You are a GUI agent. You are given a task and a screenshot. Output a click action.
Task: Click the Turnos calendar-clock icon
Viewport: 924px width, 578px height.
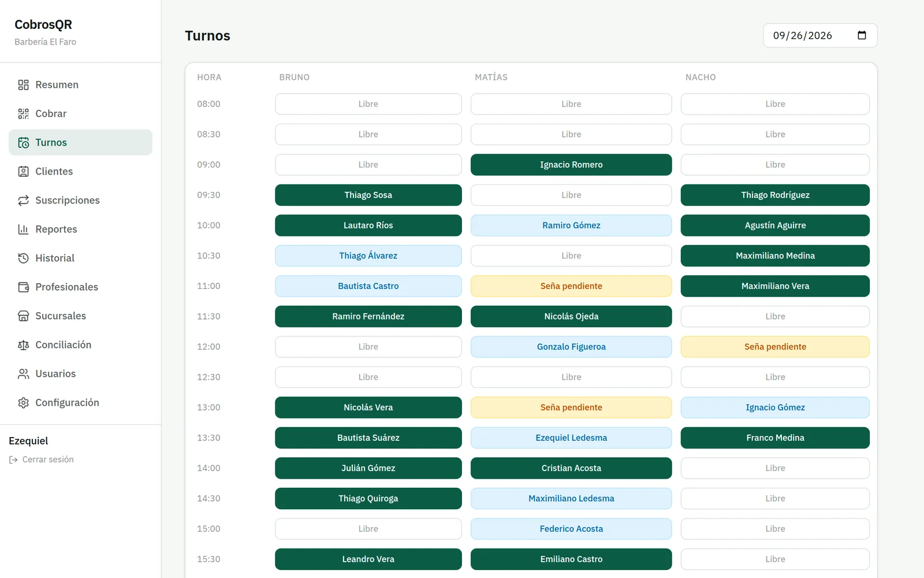tap(23, 143)
